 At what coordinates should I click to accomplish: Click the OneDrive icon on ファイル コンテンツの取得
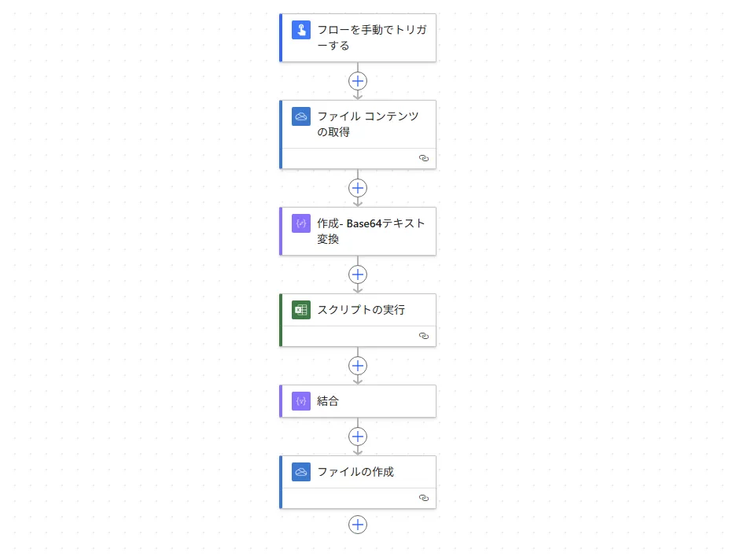301,116
